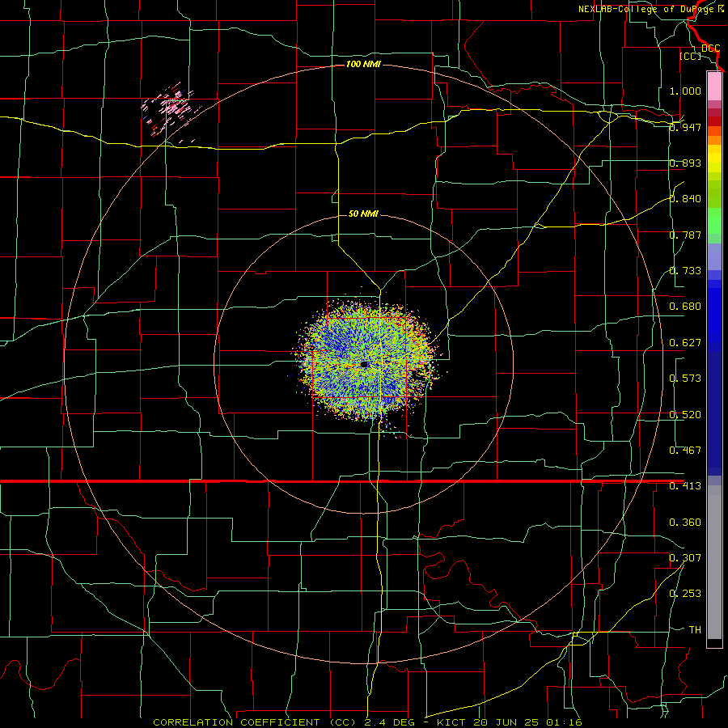Click the bright green swatch on the color bar
Screen dimensions: 728x728
(714, 221)
